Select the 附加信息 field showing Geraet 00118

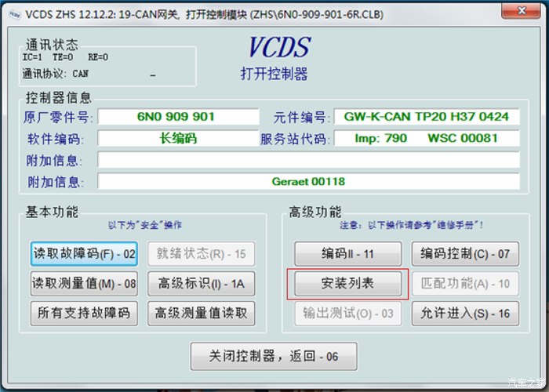coord(307,182)
